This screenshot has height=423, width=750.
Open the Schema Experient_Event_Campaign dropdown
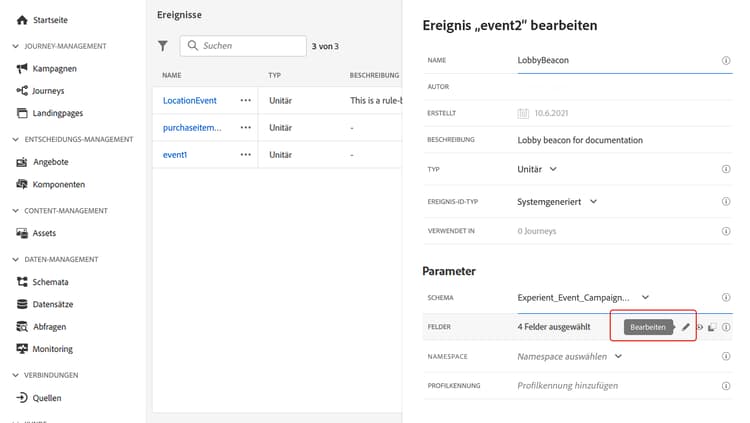[x=583, y=297]
